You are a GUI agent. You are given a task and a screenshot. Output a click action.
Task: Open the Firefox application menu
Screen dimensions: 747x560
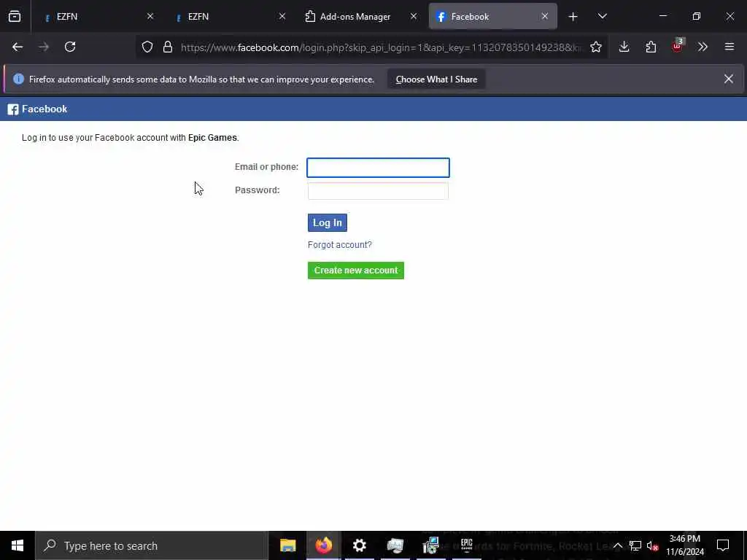[729, 47]
